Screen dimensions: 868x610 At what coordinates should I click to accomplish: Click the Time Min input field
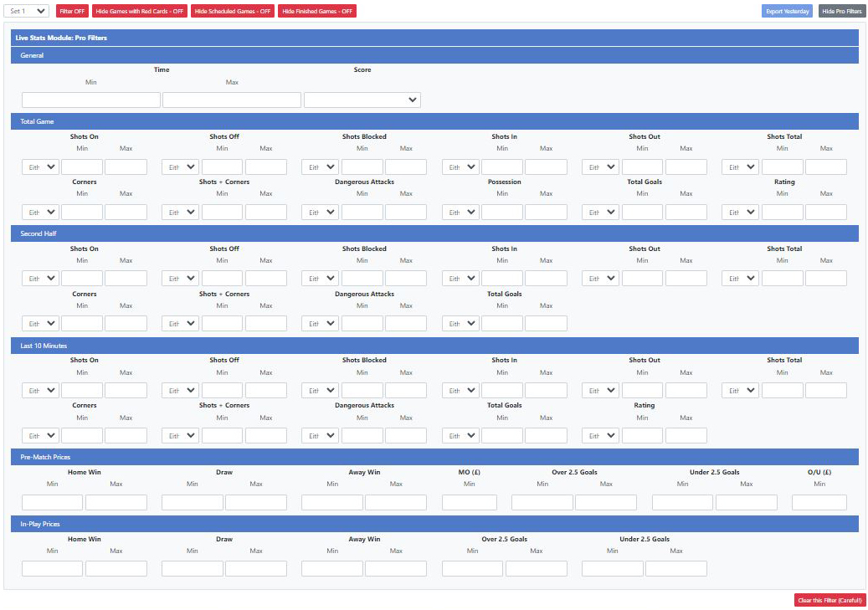point(90,99)
